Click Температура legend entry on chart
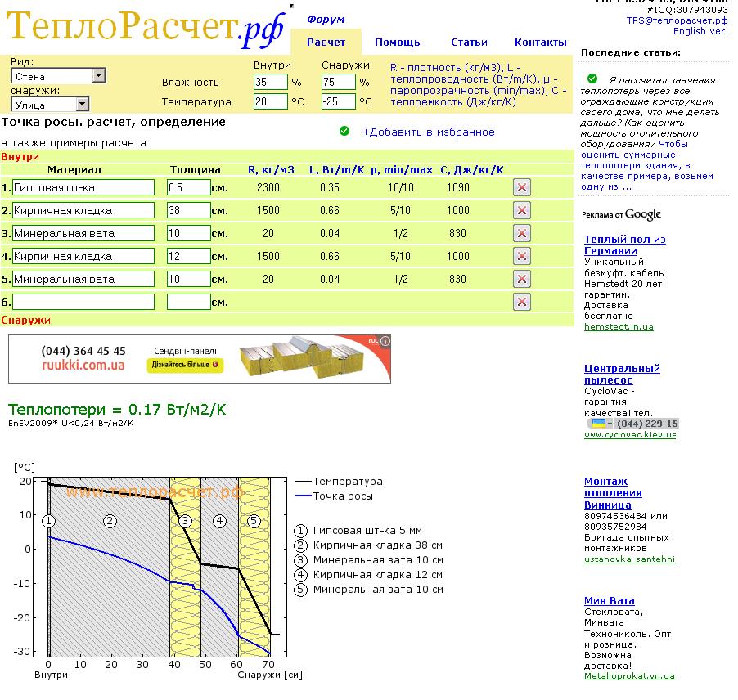This screenshot has width=738, height=700. point(339,481)
